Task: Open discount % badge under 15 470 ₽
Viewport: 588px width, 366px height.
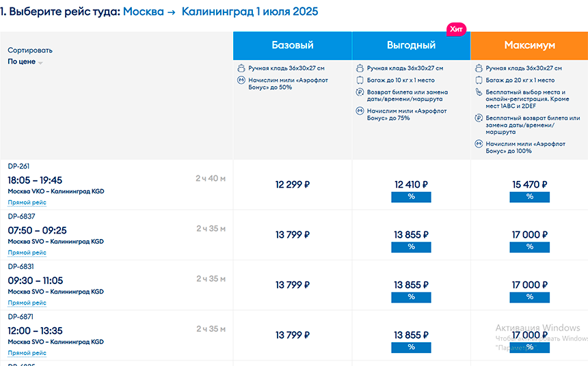Action: (x=529, y=197)
